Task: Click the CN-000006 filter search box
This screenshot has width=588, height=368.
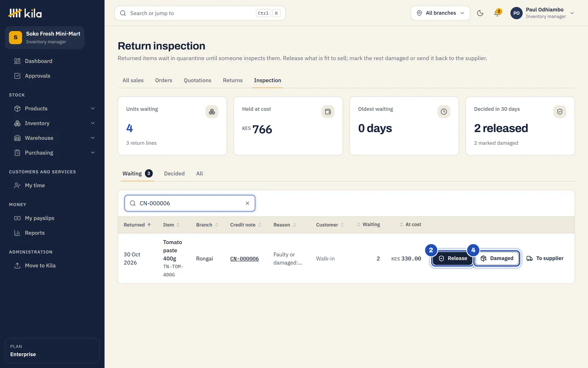Action: tap(190, 203)
